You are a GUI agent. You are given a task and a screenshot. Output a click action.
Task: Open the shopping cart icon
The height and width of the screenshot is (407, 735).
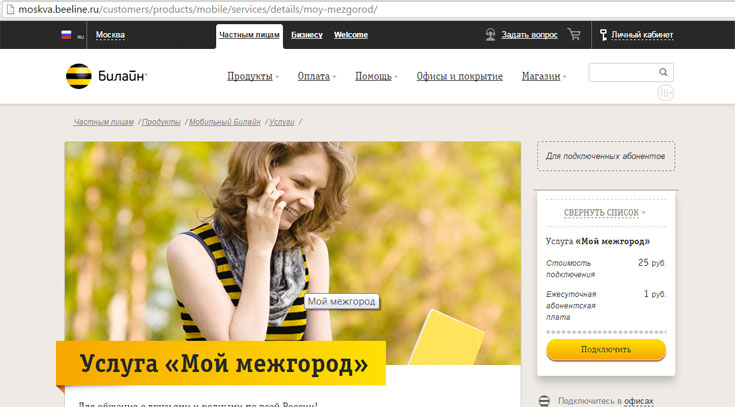(x=574, y=34)
